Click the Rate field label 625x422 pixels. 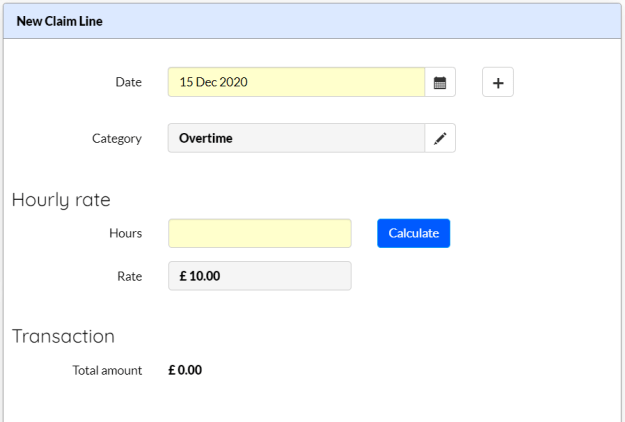click(130, 276)
